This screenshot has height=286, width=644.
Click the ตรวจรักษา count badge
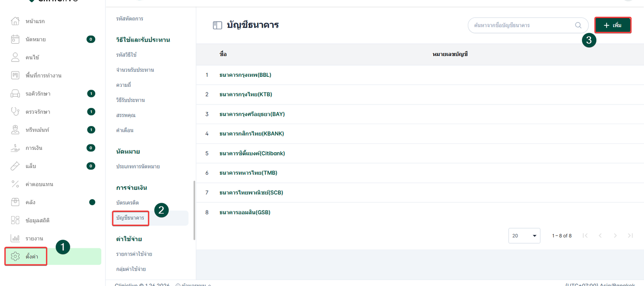click(x=91, y=112)
